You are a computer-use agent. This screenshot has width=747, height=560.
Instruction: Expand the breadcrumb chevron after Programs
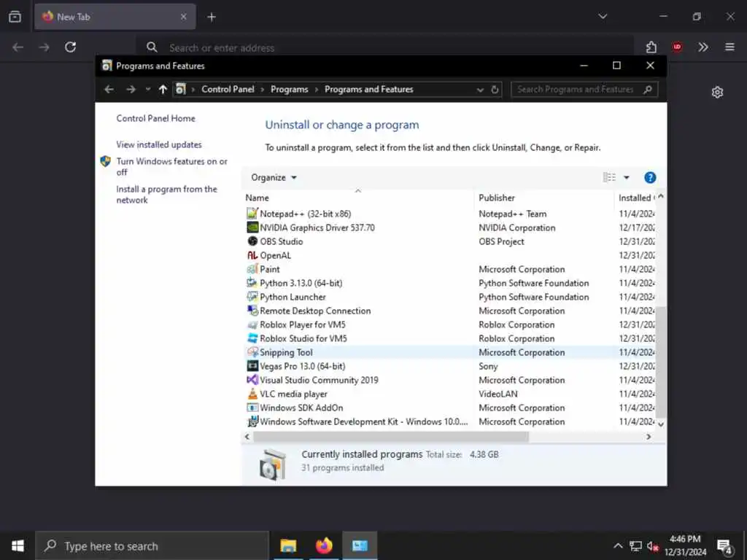[317, 90]
